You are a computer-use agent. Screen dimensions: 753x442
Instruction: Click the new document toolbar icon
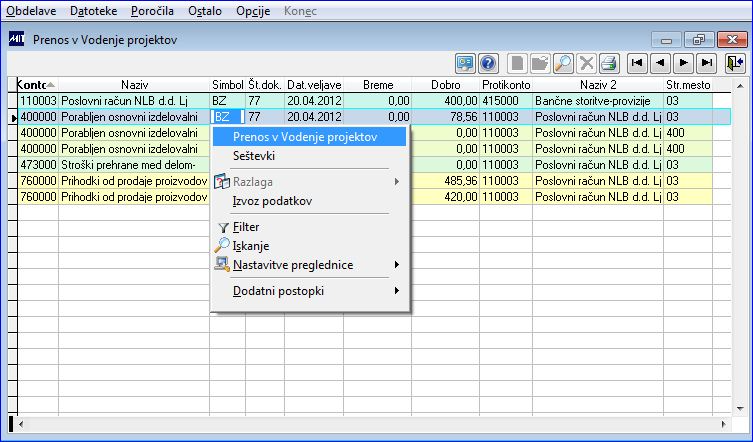point(517,63)
